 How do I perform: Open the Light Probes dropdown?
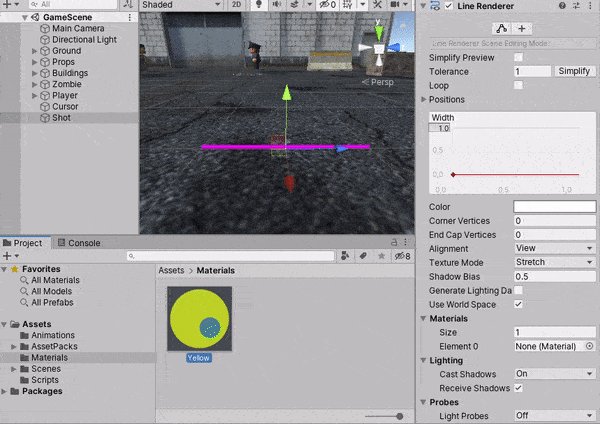pos(555,415)
